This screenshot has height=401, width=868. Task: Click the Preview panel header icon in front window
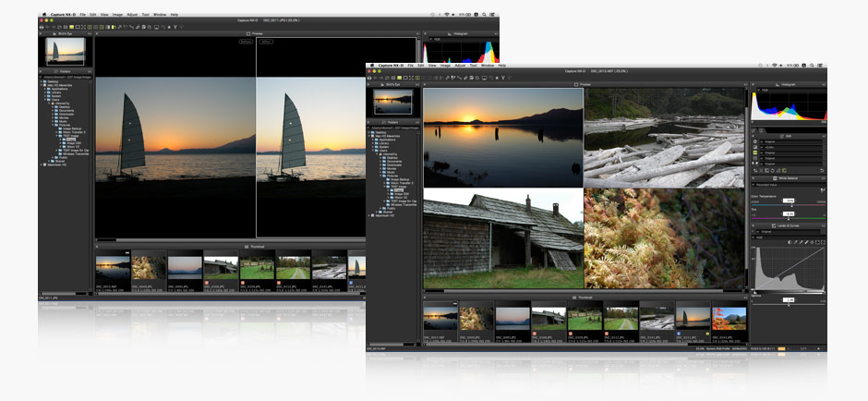click(574, 85)
